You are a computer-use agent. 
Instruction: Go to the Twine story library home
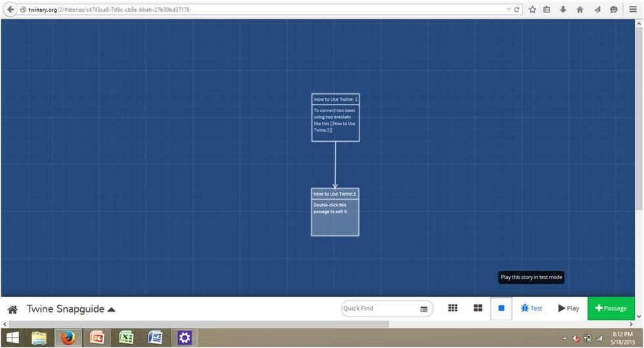point(12,309)
